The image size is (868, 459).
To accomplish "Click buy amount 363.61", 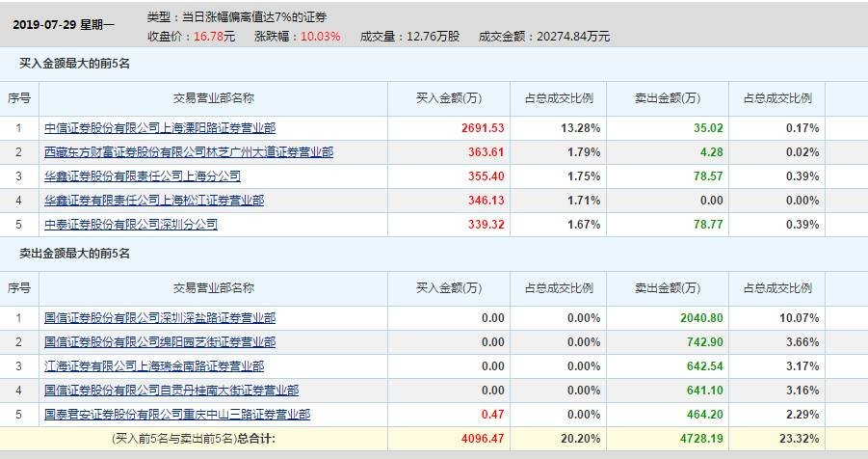I will tap(487, 152).
